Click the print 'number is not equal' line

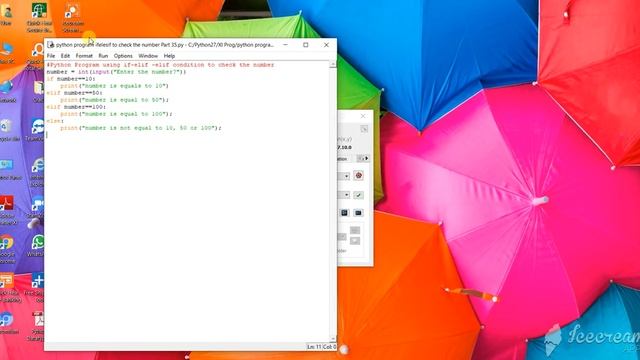point(140,128)
